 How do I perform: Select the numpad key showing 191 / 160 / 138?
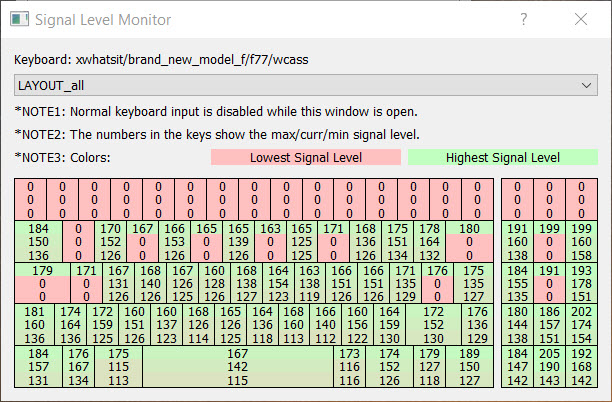pyautogui.click(x=517, y=242)
